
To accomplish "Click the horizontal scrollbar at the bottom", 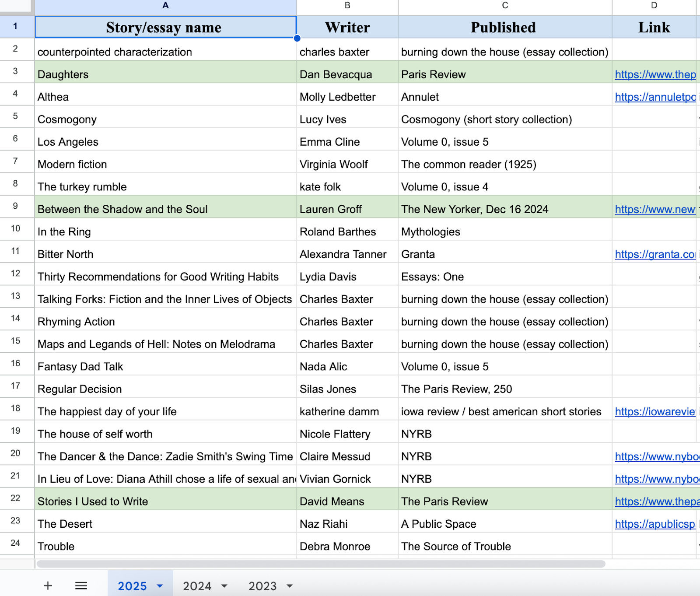I will point(321,564).
